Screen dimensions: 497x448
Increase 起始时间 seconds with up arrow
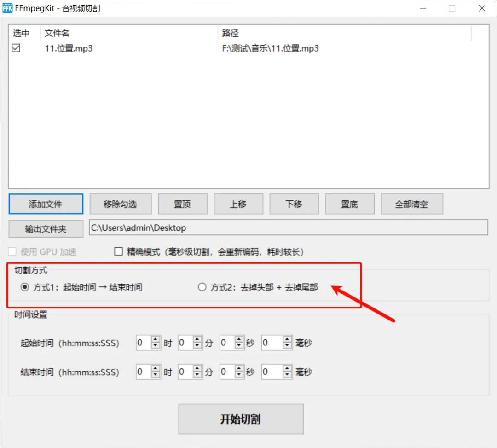click(x=239, y=339)
